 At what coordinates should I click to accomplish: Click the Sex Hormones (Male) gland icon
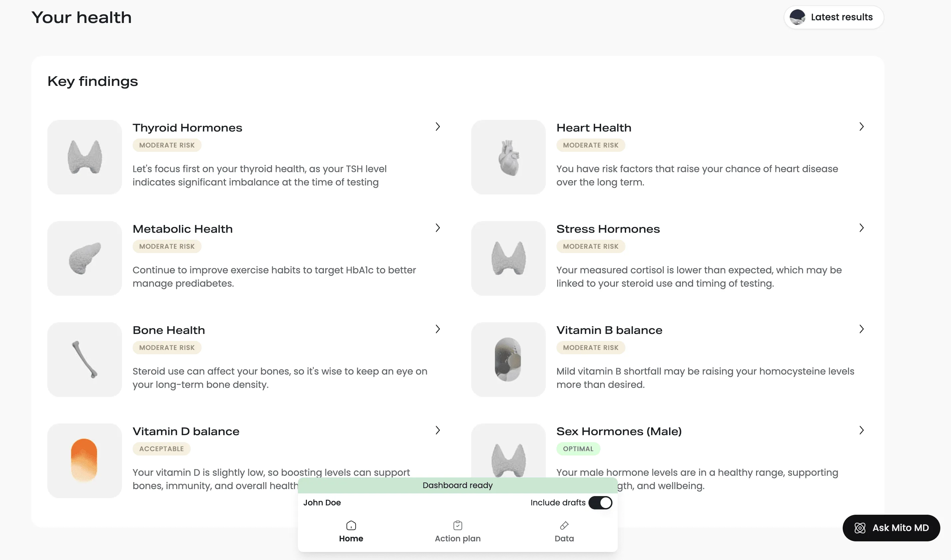508,461
